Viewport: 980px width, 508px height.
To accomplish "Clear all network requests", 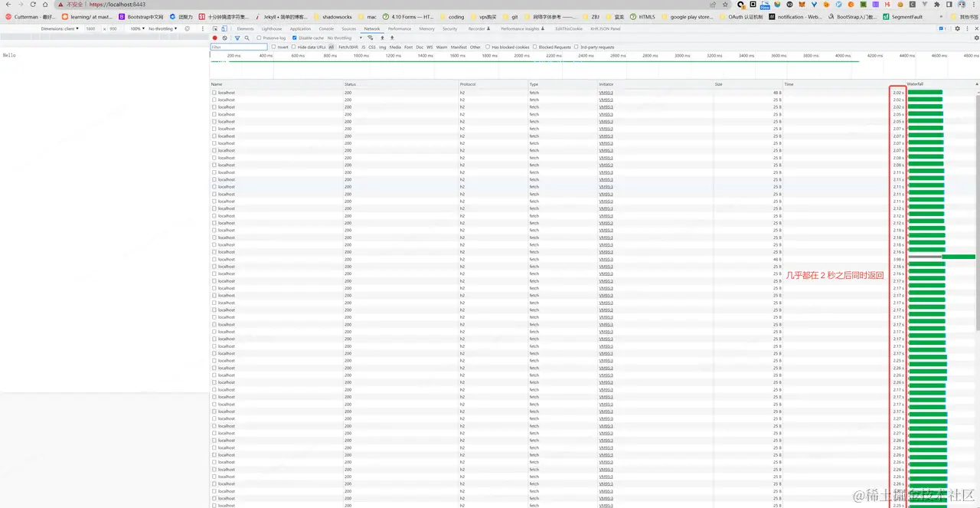I will tap(224, 38).
